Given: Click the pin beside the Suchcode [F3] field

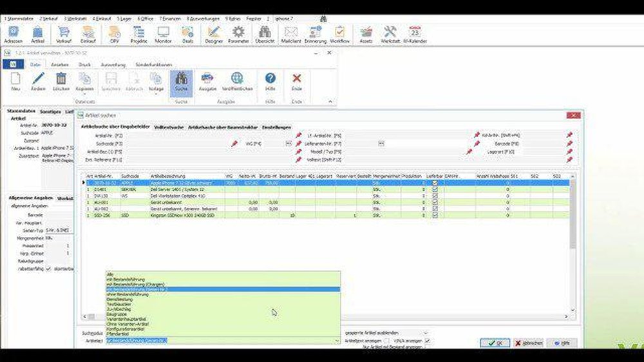Looking at the screenshot, I should (x=234, y=144).
